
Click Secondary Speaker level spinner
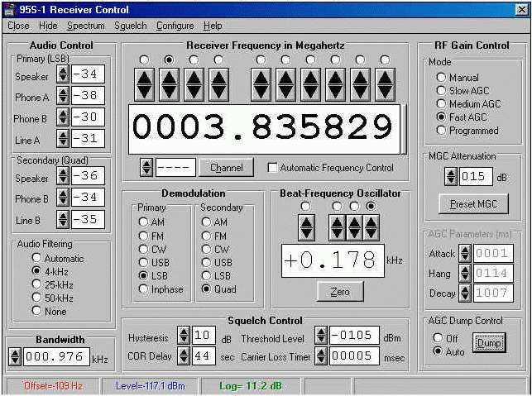point(63,175)
